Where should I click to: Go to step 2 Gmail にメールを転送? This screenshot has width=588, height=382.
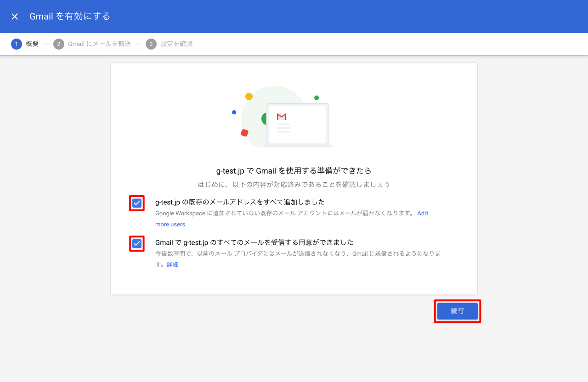pos(92,44)
